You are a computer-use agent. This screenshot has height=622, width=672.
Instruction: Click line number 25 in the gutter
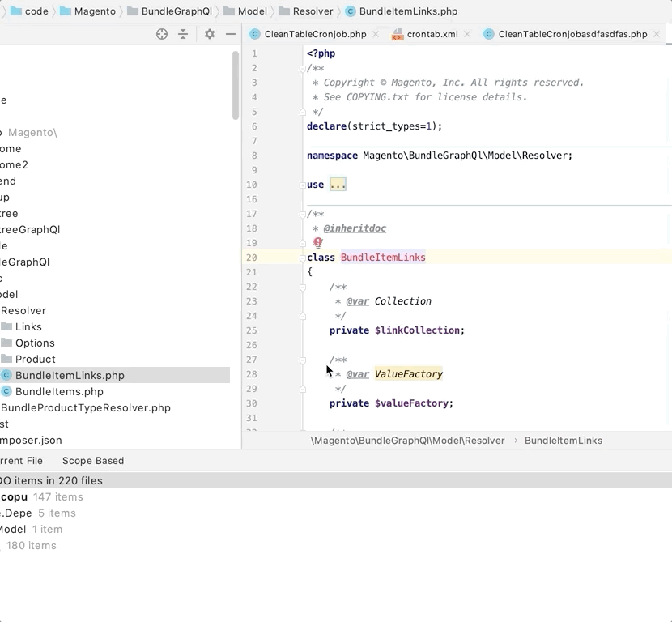tap(252, 330)
